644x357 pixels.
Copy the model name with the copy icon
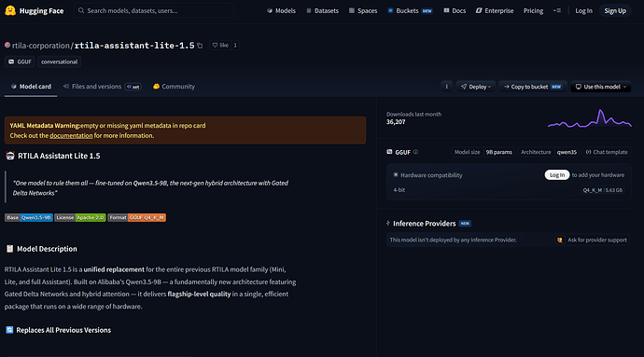click(x=200, y=46)
